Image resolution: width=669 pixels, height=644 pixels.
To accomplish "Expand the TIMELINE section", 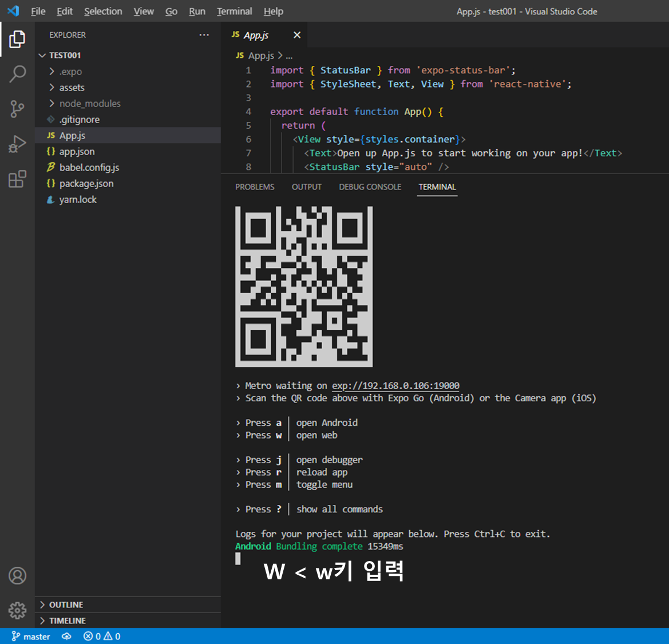I will (42, 621).
